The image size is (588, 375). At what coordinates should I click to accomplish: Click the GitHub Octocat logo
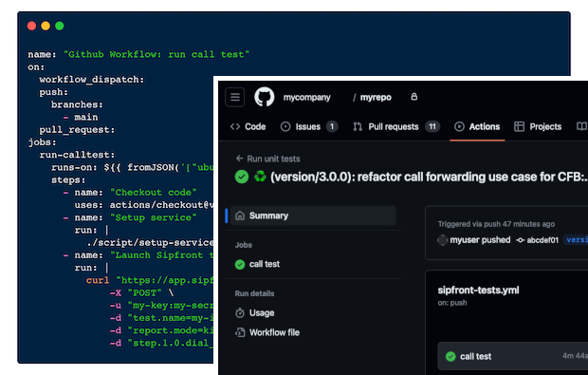click(265, 97)
